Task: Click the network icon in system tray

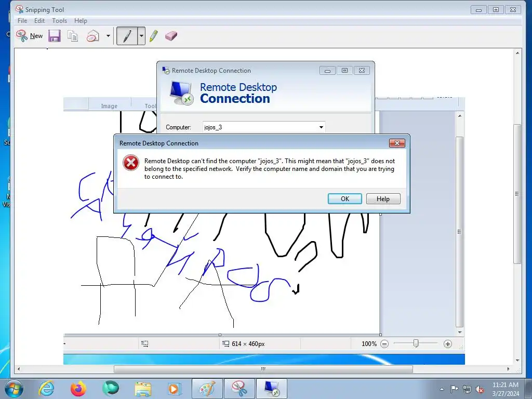Action: point(467,389)
